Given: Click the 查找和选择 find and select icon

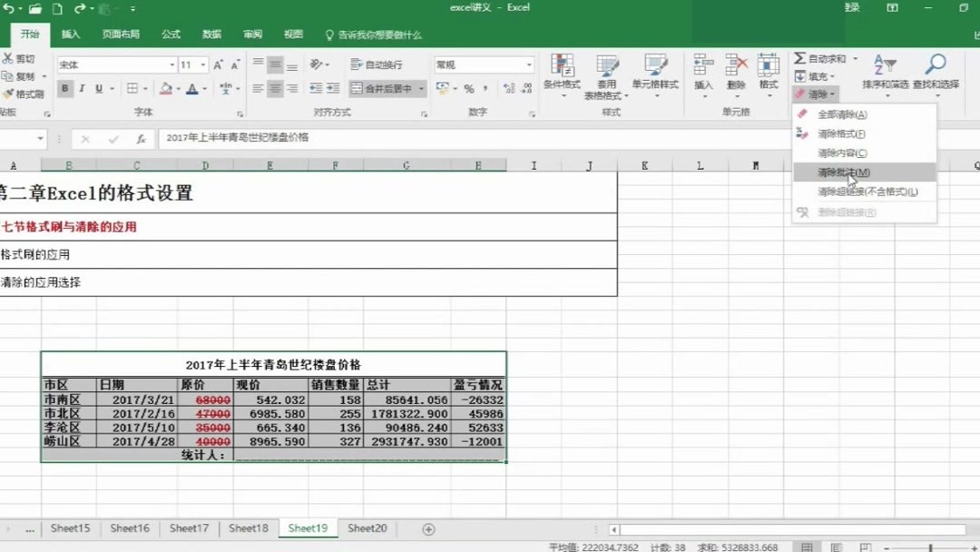Looking at the screenshot, I should coord(935,73).
